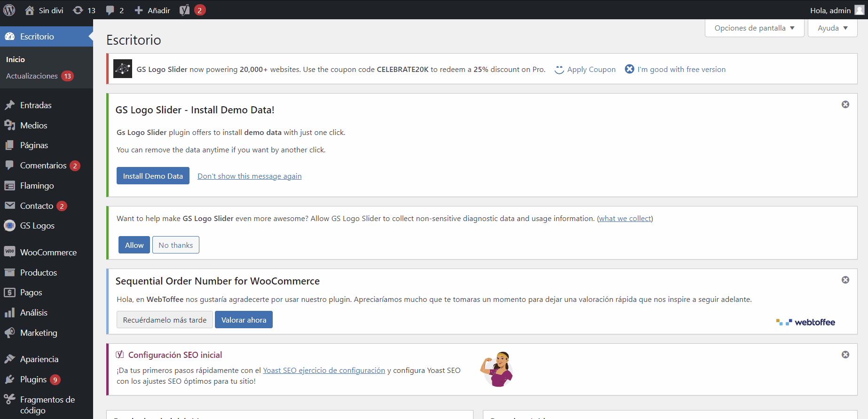The height and width of the screenshot is (419, 868).
Task: Go to Flamingo in sidebar
Action: pos(37,186)
